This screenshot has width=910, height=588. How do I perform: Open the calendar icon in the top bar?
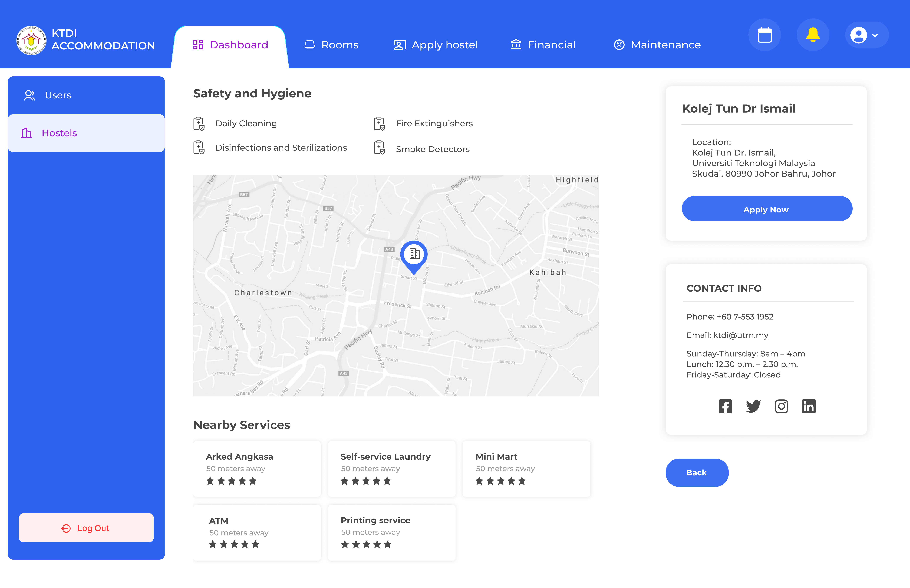pyautogui.click(x=765, y=35)
